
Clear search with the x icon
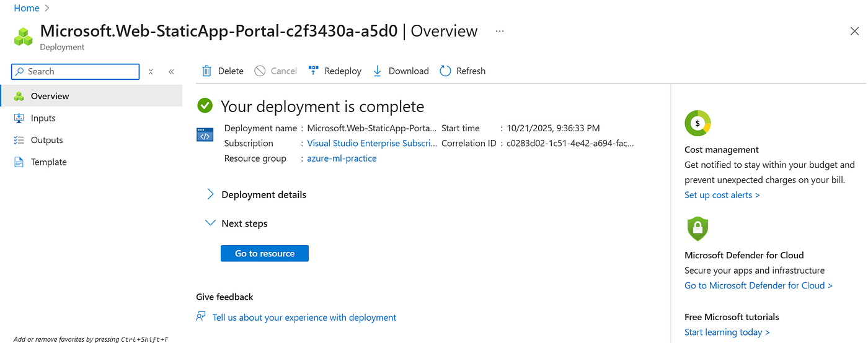point(151,72)
